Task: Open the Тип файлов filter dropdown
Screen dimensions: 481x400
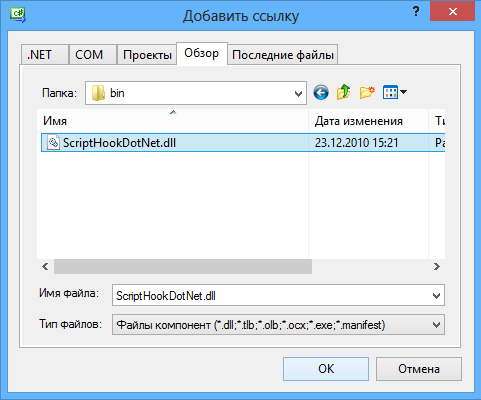Action: pos(278,324)
